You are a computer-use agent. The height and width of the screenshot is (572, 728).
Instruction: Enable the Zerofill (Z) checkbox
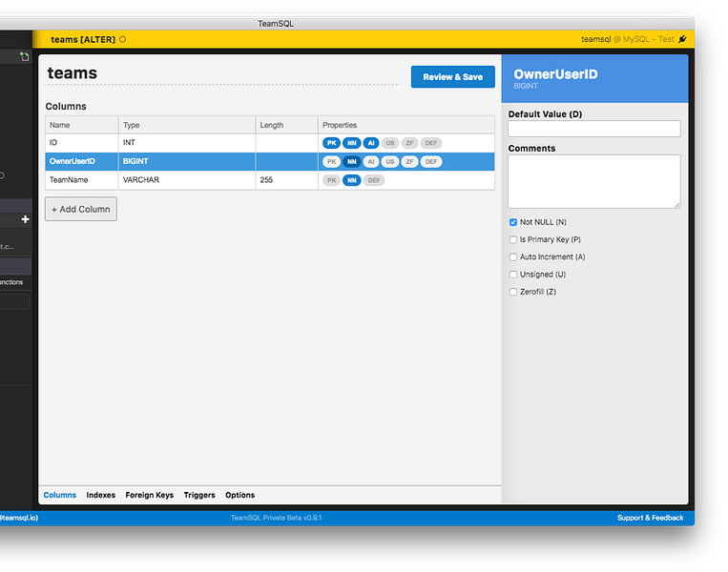pos(513,292)
